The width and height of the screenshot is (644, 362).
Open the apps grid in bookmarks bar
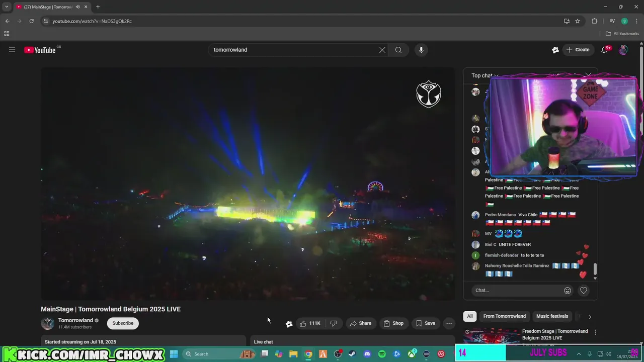click(7, 34)
